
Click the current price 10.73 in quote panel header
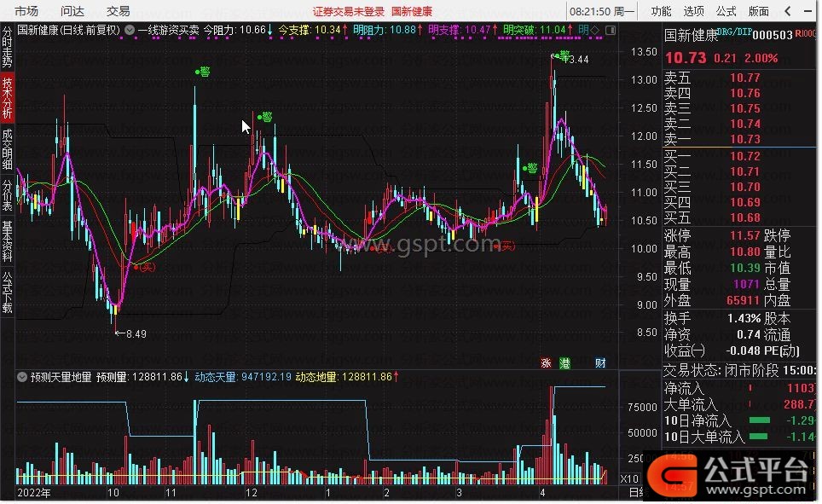(x=686, y=58)
